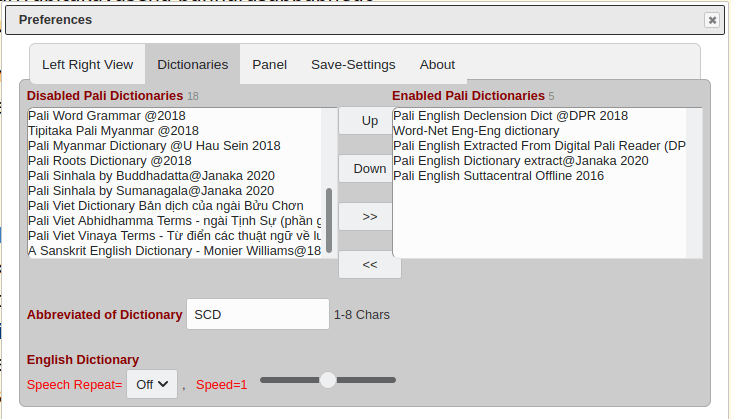Select Pali English Suttacentral Offline 2016
Image resolution: width=731 pixels, height=419 pixels.
click(512, 176)
